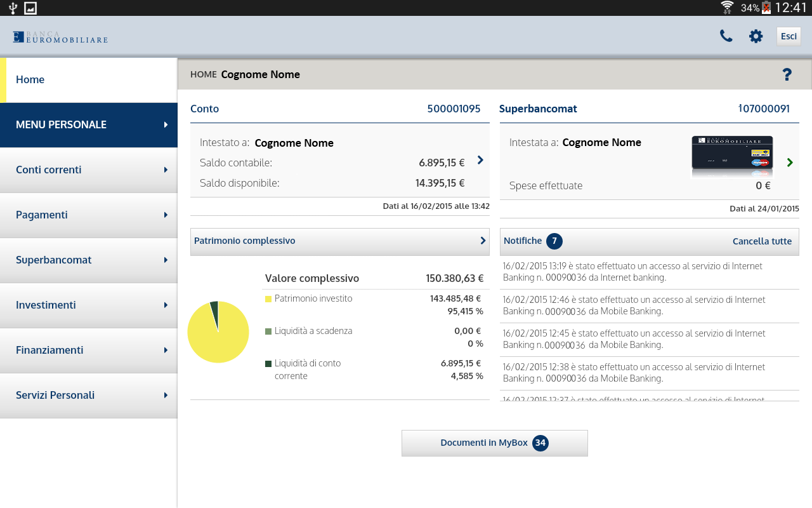Open the Pagamenti menu item
The image size is (812, 508).
pyautogui.click(x=89, y=215)
